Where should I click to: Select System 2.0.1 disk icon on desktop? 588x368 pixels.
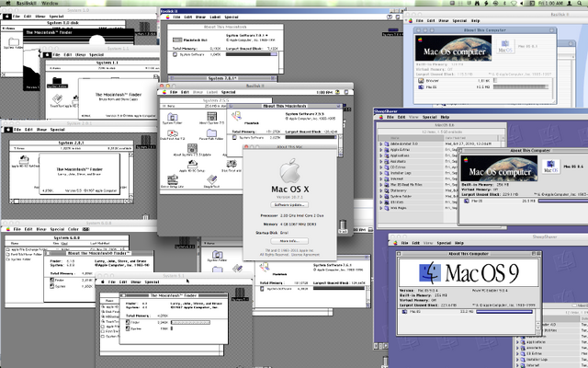pos(145,141)
